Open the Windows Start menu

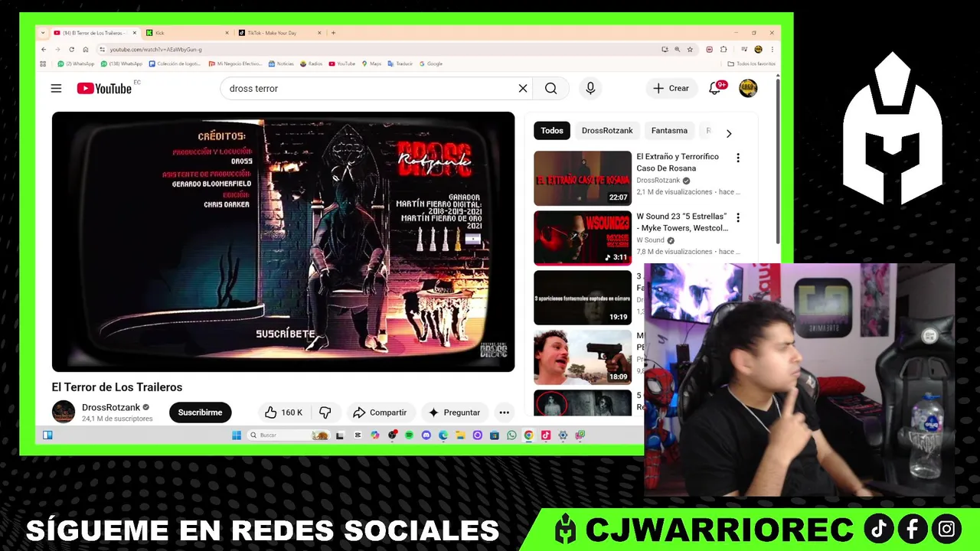tap(237, 435)
